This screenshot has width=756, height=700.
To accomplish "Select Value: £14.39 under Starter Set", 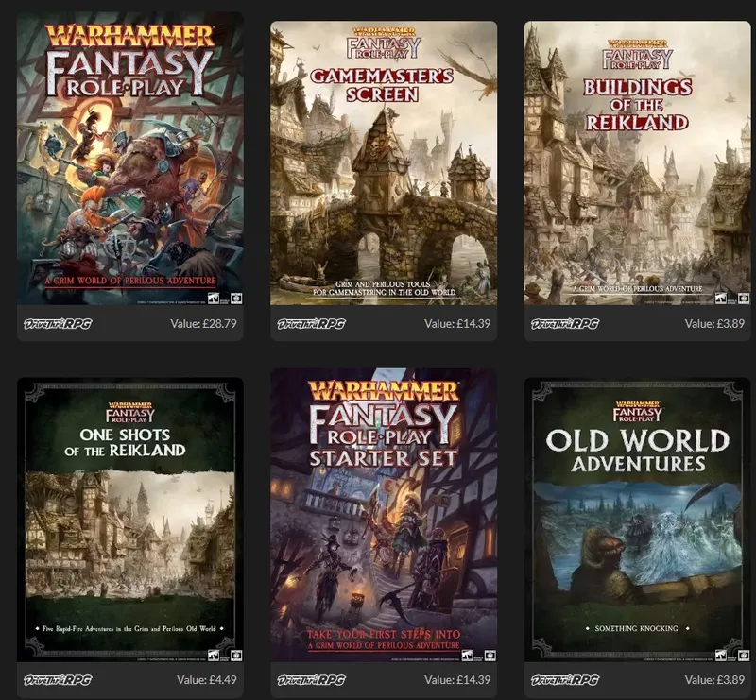I will point(457,680).
